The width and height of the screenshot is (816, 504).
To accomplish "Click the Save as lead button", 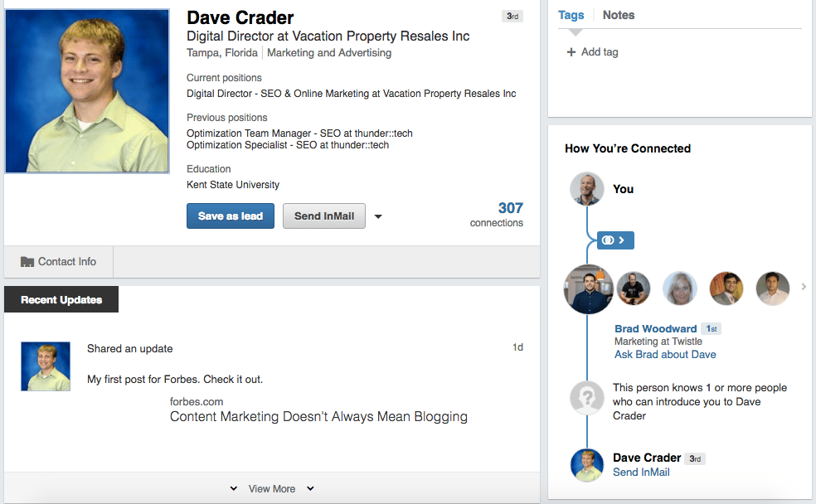I will [x=230, y=216].
